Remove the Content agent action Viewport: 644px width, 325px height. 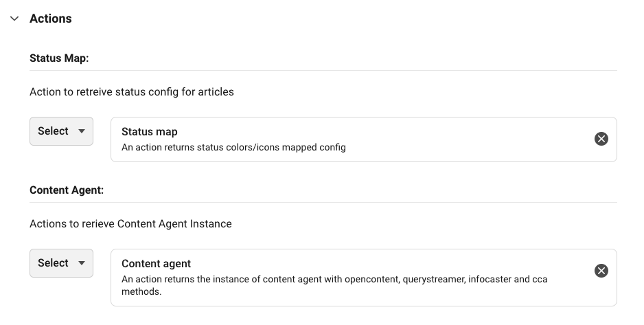[601, 271]
